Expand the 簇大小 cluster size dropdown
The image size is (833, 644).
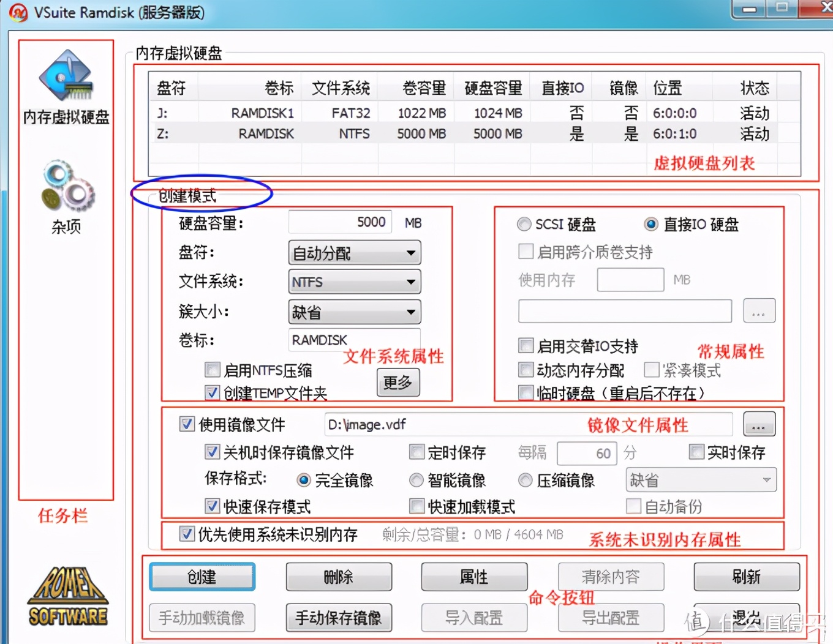(354, 312)
